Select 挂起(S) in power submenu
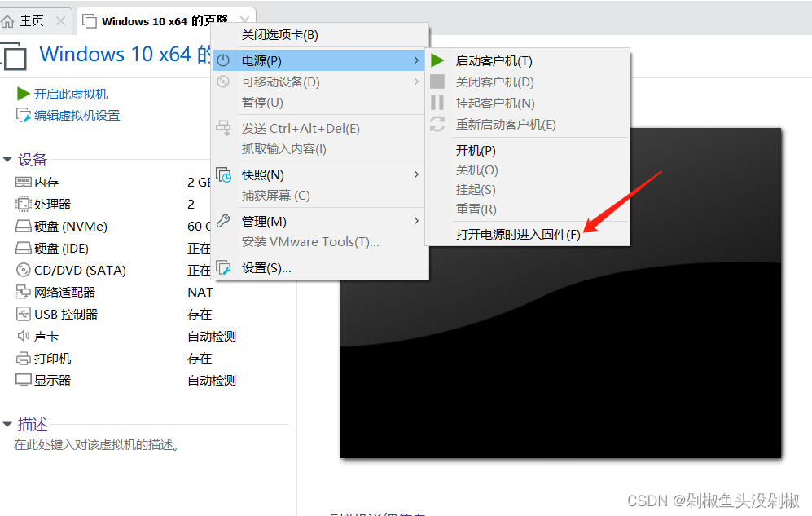 coord(528,190)
